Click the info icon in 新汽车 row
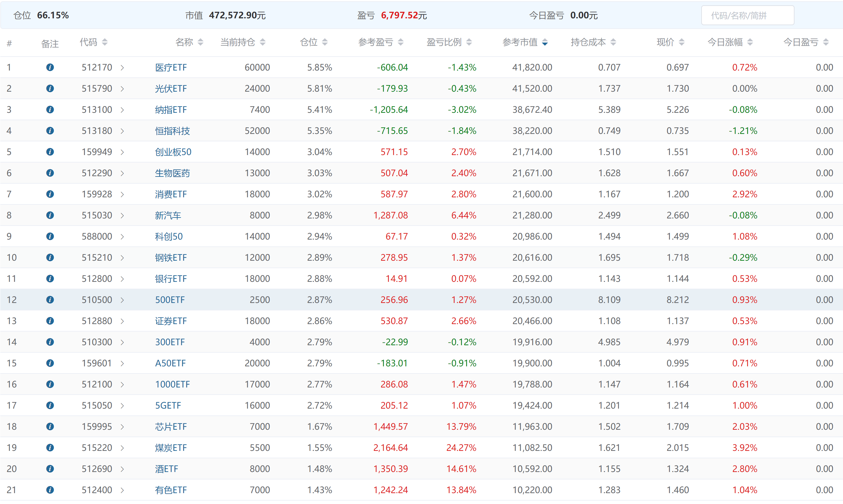 (x=50, y=215)
